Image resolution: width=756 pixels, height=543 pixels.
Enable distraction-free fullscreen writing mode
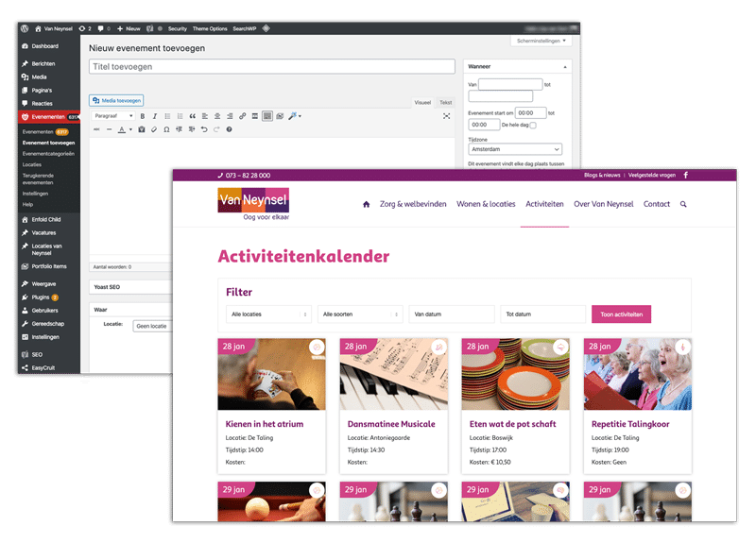click(x=446, y=116)
